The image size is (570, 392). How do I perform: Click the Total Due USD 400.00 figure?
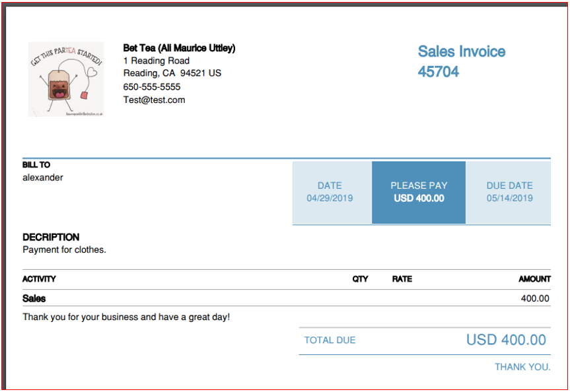click(506, 340)
